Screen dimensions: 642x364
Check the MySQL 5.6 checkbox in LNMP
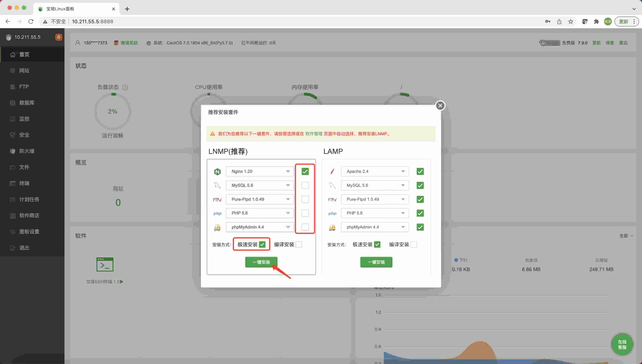(x=305, y=186)
